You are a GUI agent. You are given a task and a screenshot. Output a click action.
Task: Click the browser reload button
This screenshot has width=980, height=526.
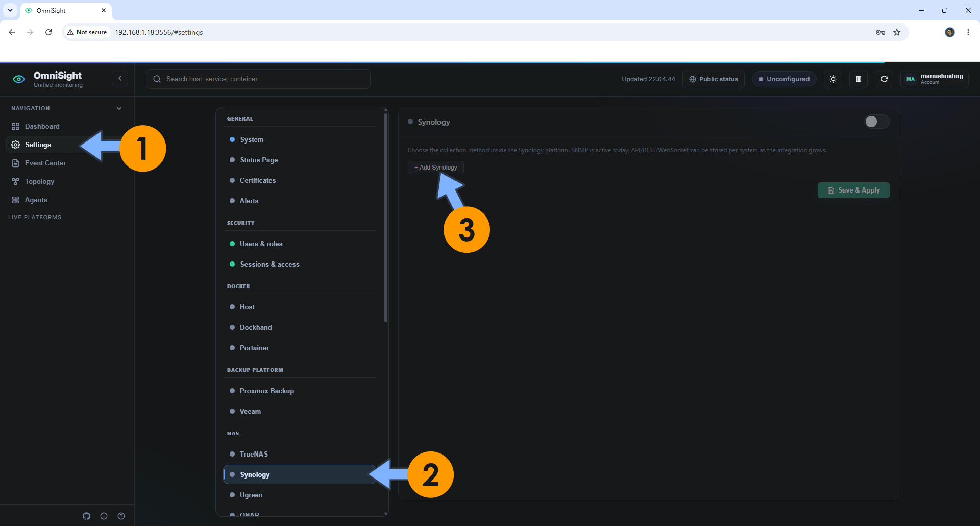click(x=48, y=32)
